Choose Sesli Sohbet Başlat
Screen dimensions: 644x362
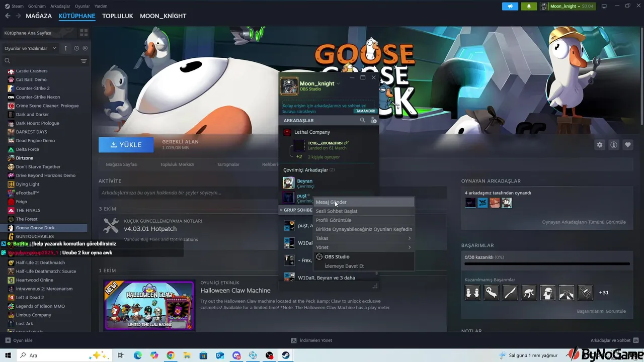point(363,211)
